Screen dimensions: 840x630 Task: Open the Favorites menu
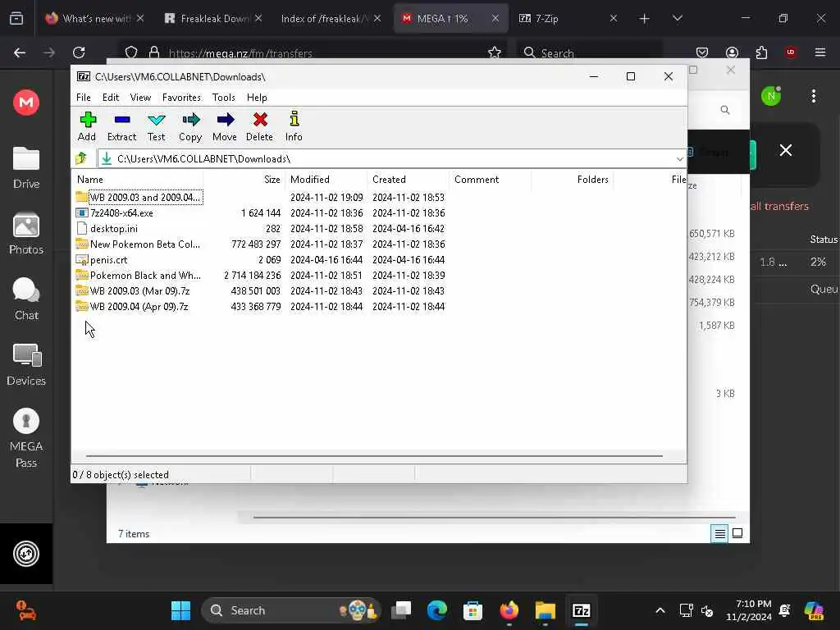coord(181,98)
